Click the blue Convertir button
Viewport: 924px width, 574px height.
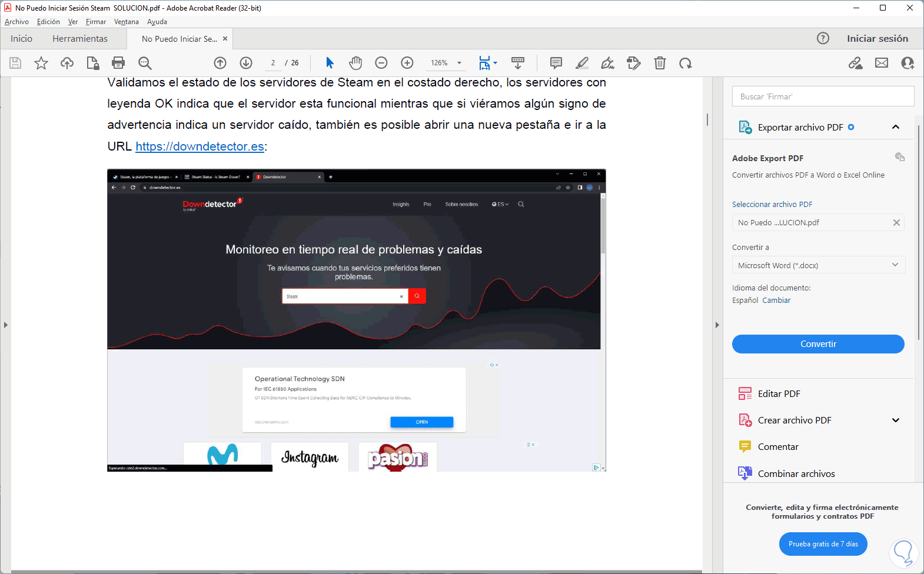click(818, 344)
